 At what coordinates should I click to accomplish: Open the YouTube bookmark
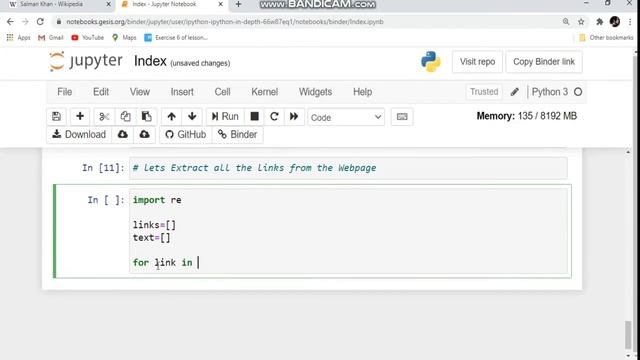pyautogui.click(x=87, y=38)
